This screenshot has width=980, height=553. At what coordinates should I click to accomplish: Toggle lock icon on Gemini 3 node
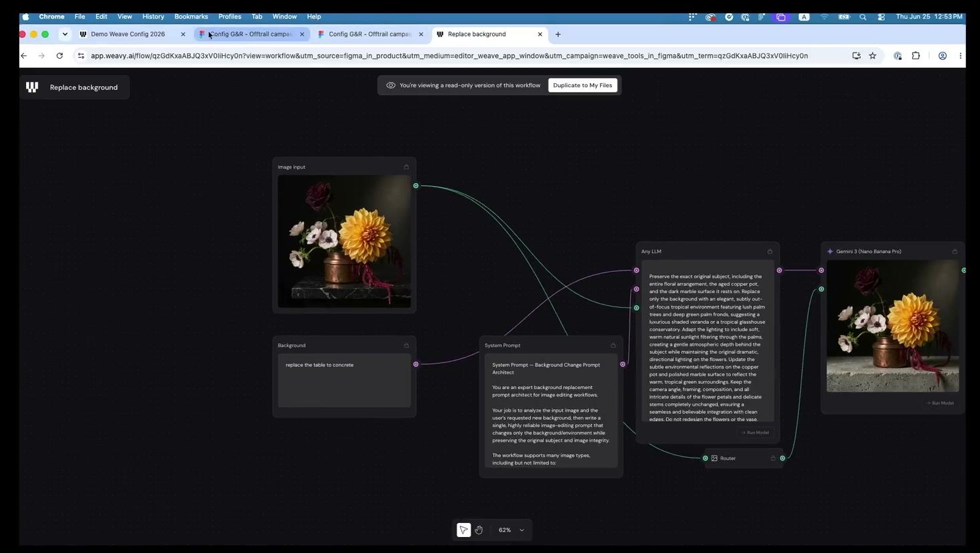[x=955, y=251]
